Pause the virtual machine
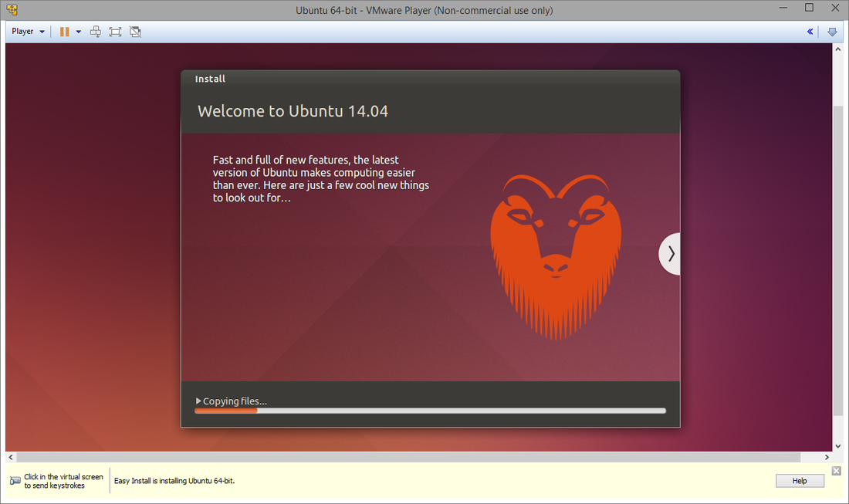The width and height of the screenshot is (849, 504). coord(64,32)
